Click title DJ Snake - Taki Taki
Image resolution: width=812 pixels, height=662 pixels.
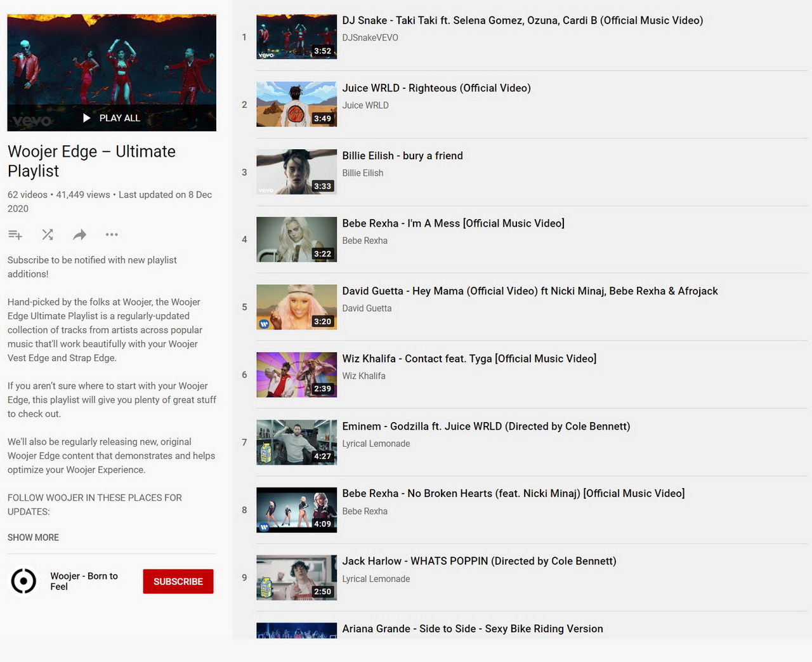coord(523,20)
